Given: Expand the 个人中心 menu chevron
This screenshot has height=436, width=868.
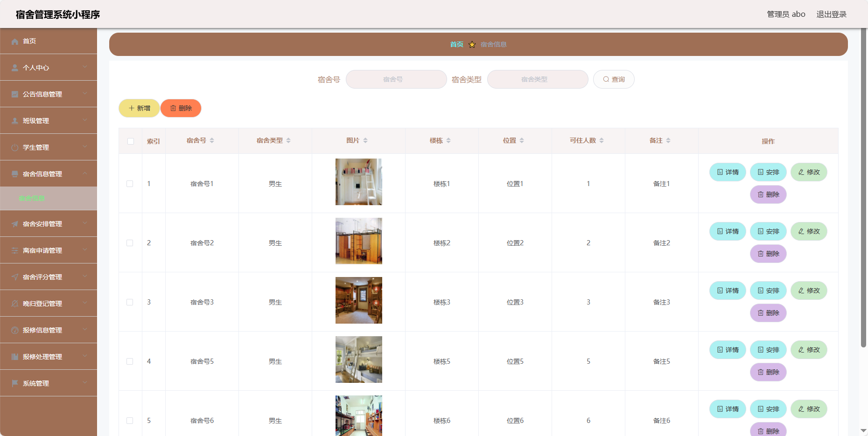Looking at the screenshot, I should (85, 67).
